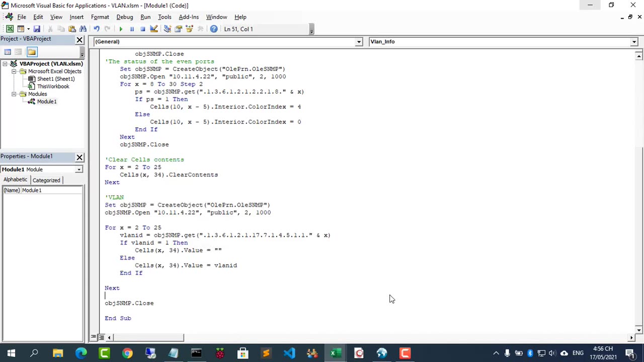Open Visual Basic Help question mark icon
This screenshot has width=644, height=362.
pyautogui.click(x=214, y=29)
